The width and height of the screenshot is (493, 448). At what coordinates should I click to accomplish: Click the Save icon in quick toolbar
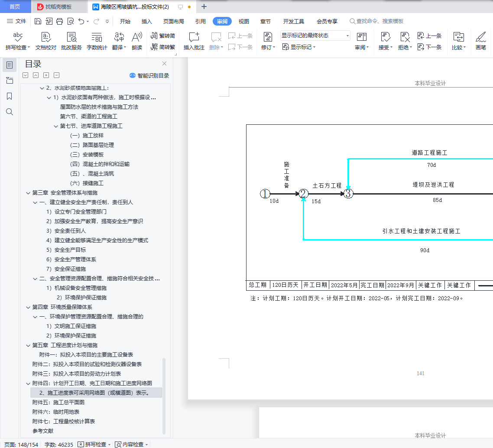pyautogui.click(x=38, y=21)
